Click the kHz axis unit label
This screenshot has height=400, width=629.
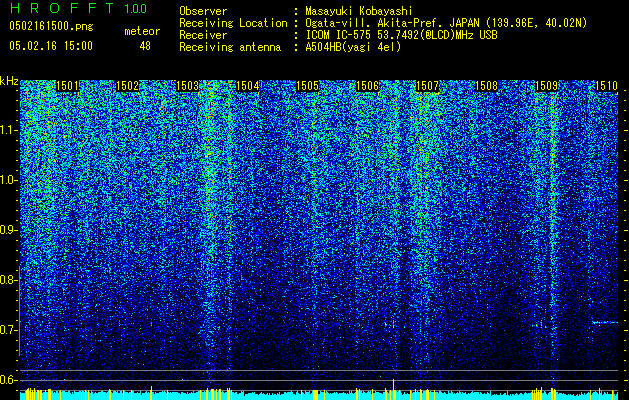9,81
